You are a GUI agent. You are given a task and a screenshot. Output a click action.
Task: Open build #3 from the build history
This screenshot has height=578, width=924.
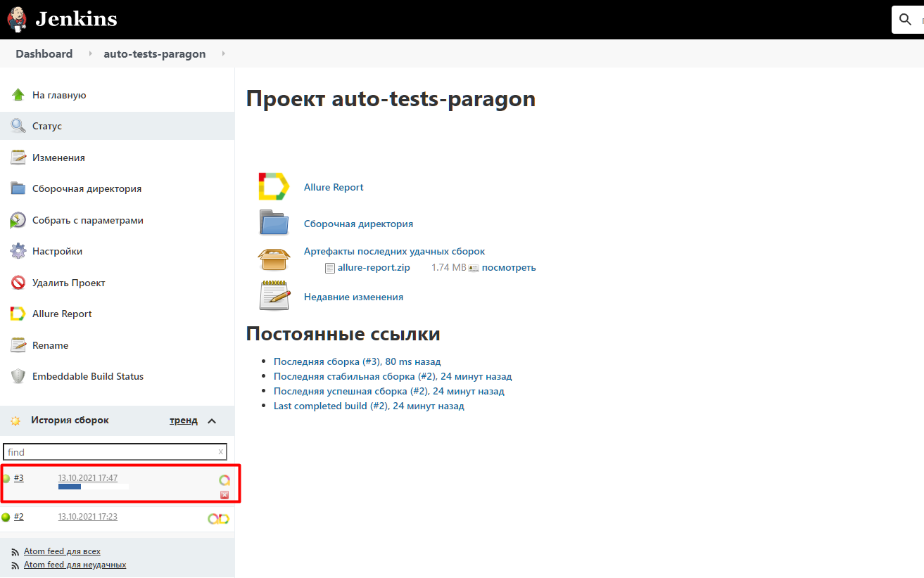pyautogui.click(x=19, y=478)
